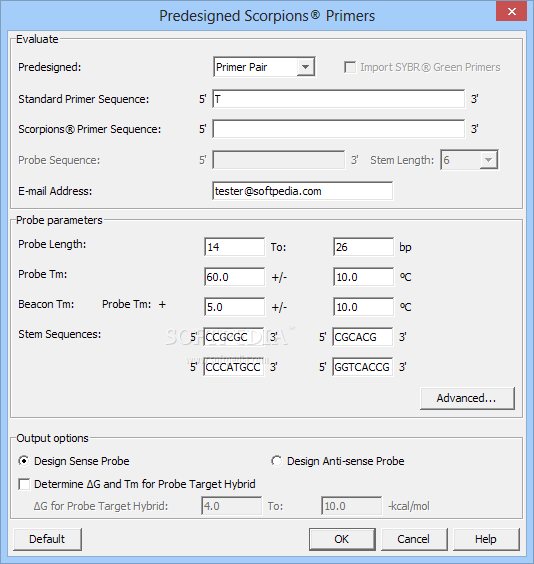Image resolution: width=534 pixels, height=564 pixels.
Task: Click the Standard Primer Sequence field
Action: pos(338,99)
